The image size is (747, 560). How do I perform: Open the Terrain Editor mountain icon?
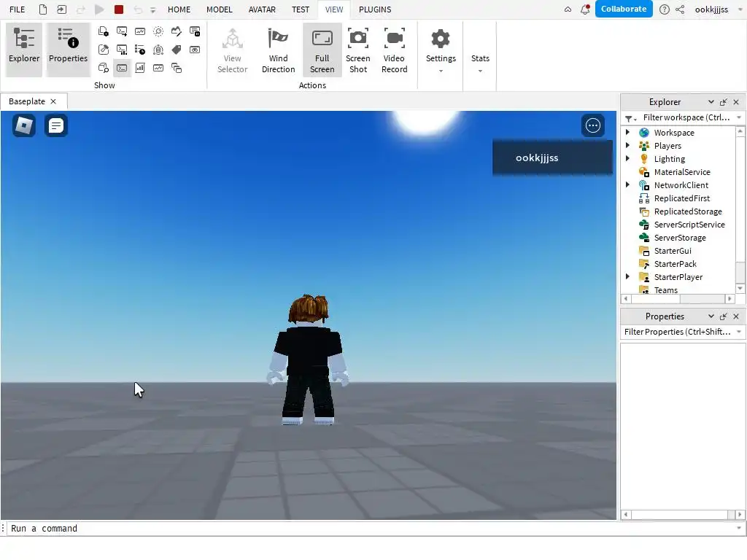177,31
